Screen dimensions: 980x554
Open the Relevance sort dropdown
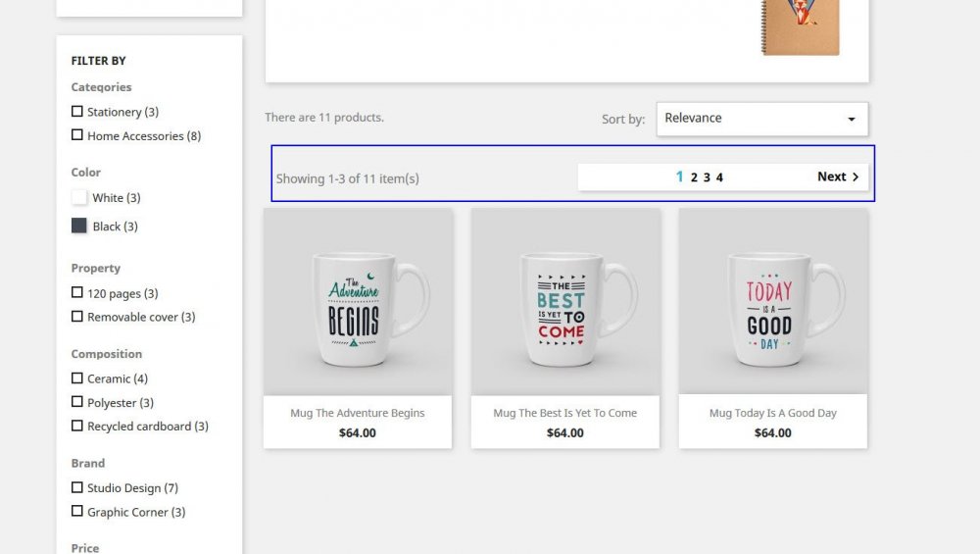tap(761, 119)
